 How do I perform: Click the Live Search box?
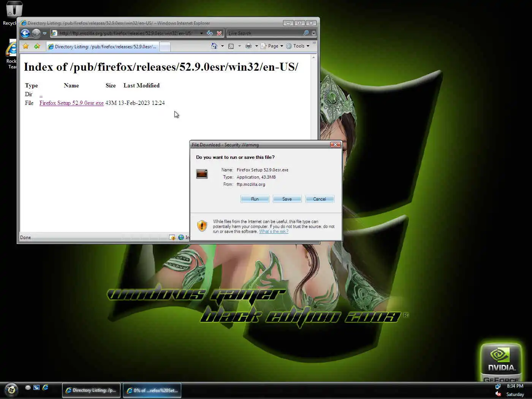pyautogui.click(x=265, y=33)
